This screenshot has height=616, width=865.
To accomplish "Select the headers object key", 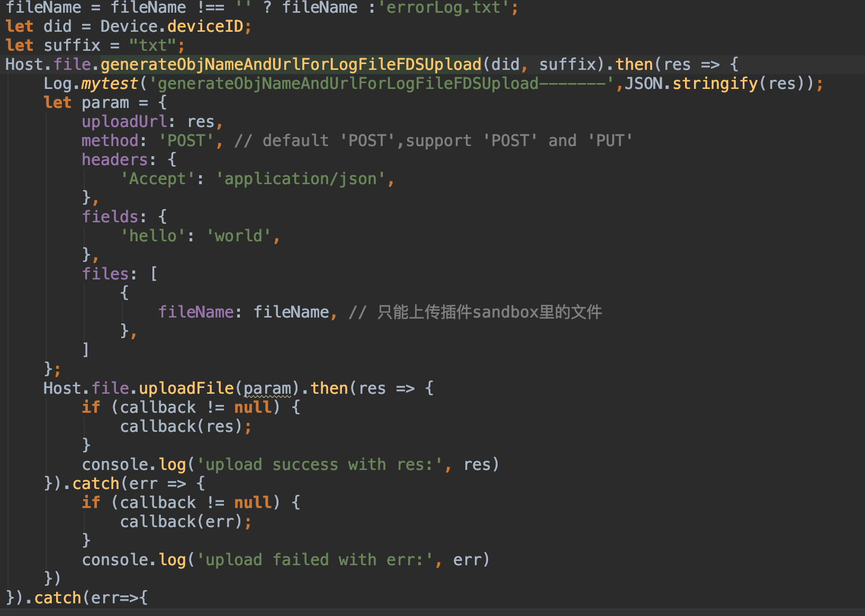I will pyautogui.click(x=114, y=159).
